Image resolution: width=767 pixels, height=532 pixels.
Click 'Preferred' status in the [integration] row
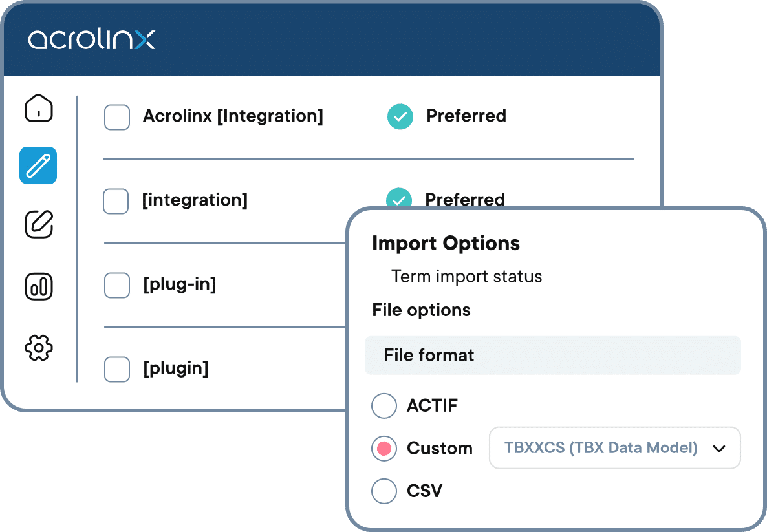point(465,199)
